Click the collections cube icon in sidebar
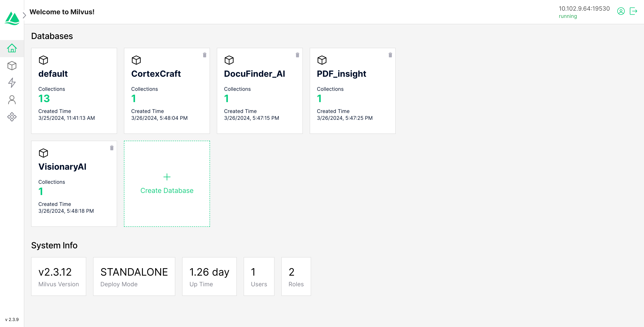The width and height of the screenshot is (644, 327). [12, 65]
